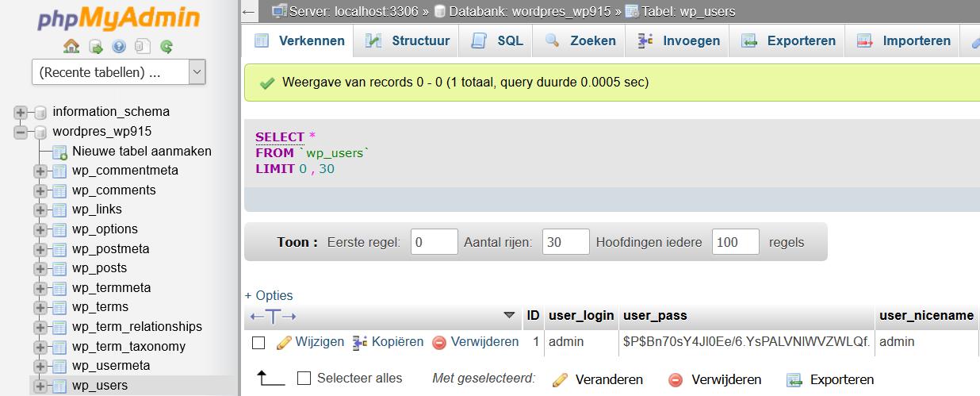Click the collapse panel left arrow icon
The width and height of the screenshot is (980, 396).
(x=248, y=11)
